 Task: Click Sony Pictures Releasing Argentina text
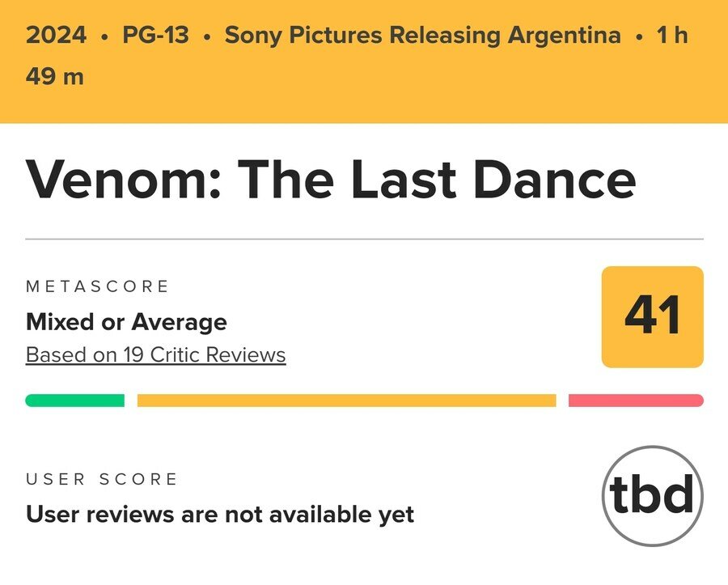coord(422,36)
